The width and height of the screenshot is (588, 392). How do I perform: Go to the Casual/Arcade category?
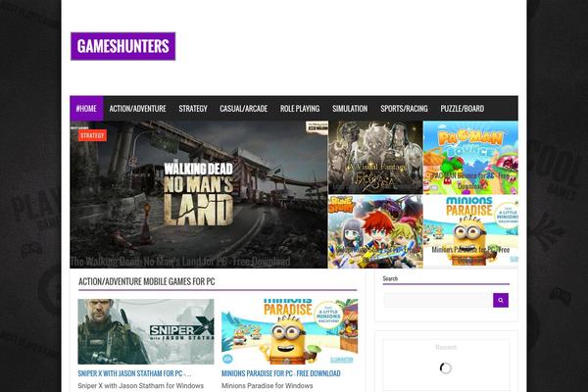(243, 109)
